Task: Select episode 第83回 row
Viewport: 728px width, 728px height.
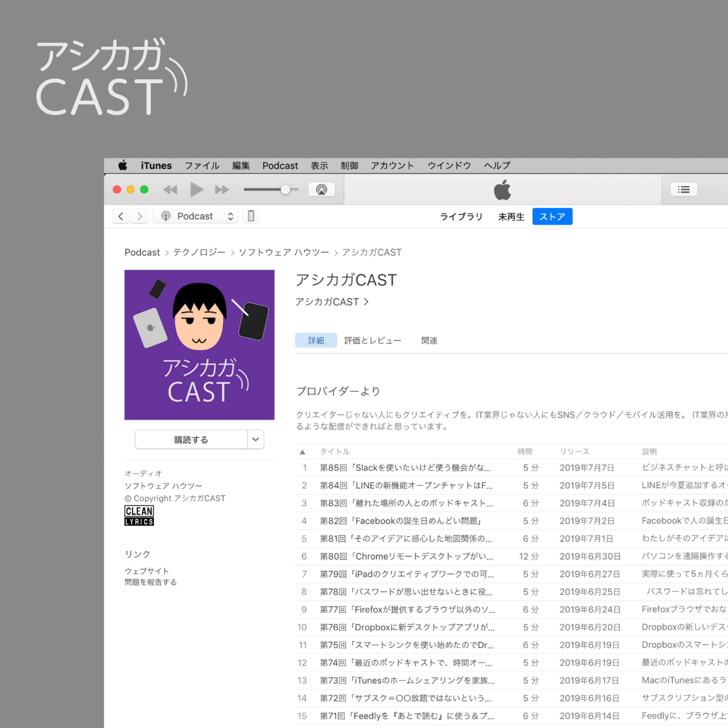Action: click(x=512, y=503)
